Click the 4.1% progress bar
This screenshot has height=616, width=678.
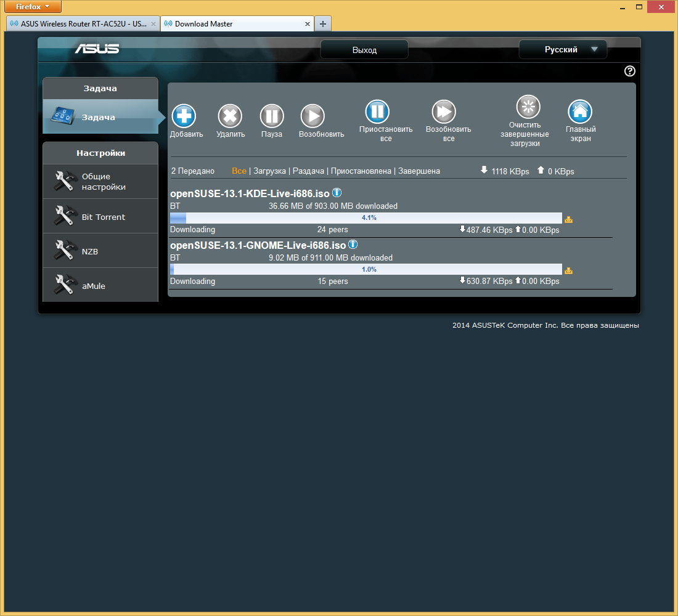pyautogui.click(x=366, y=218)
